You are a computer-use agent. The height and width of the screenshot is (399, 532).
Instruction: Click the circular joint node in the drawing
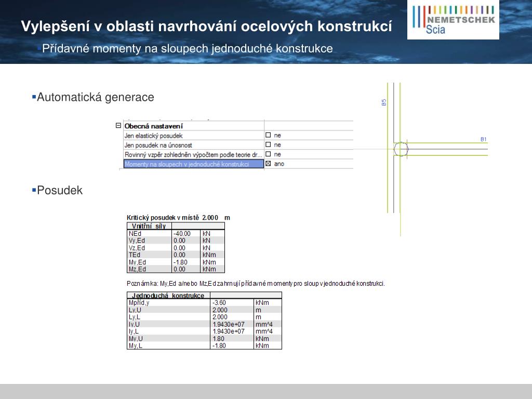[x=401, y=149]
